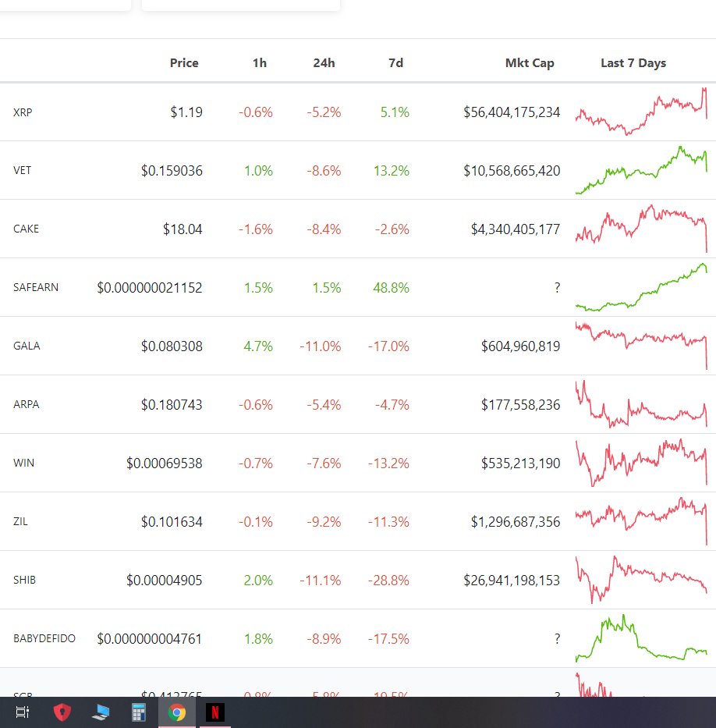View the SHIB 7-day sparkline chart

pyautogui.click(x=641, y=580)
